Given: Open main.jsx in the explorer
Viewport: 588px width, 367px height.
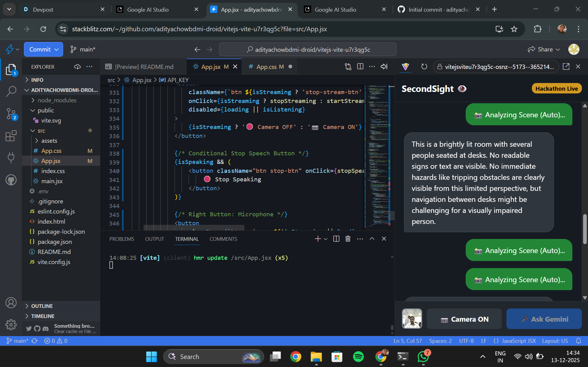Looking at the screenshot, I should [52, 181].
